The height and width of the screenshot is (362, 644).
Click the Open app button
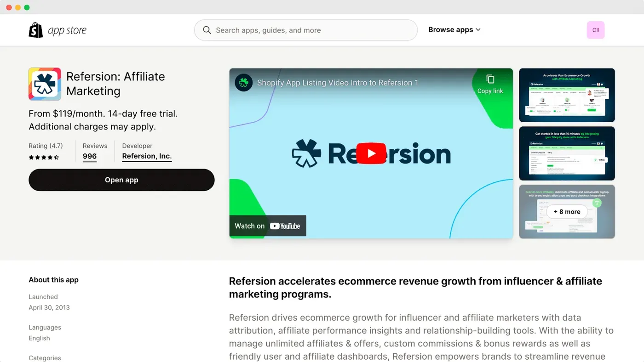coord(121,180)
